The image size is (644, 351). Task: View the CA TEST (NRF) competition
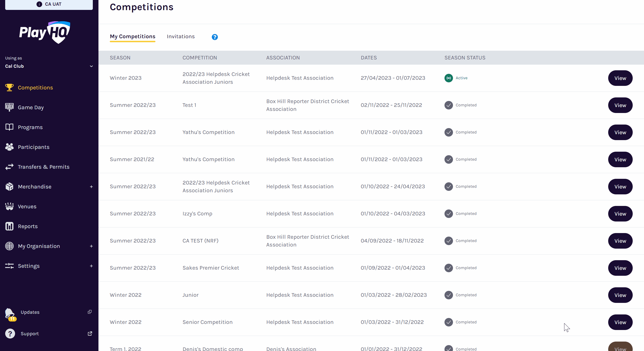click(x=620, y=241)
